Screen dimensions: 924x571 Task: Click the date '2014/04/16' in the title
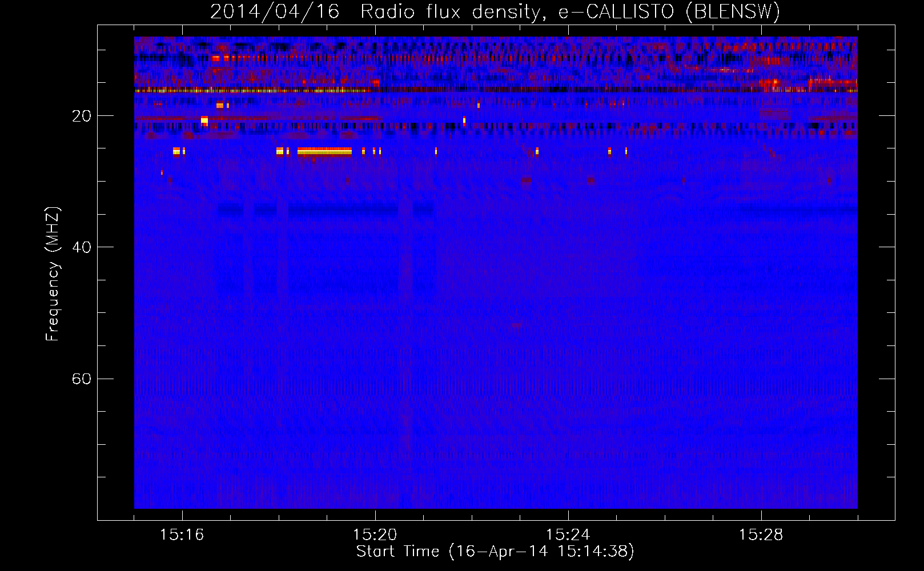point(275,12)
